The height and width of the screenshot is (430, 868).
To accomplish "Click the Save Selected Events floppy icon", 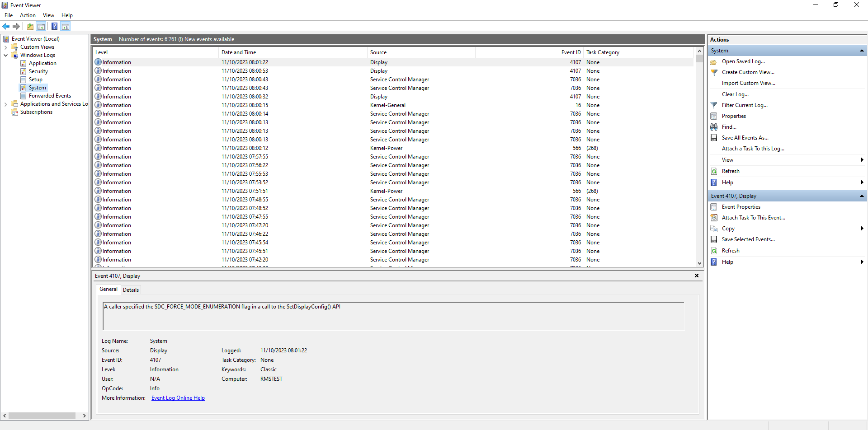I will pyautogui.click(x=714, y=239).
